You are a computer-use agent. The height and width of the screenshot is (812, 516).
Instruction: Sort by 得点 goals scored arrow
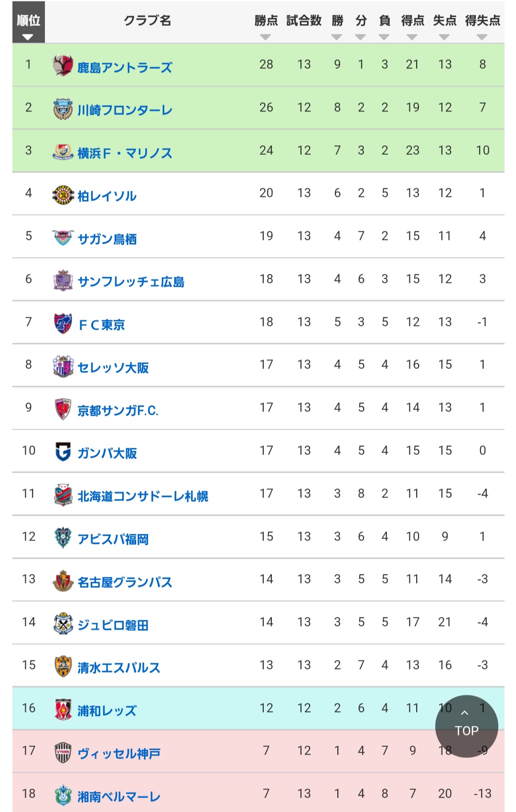coord(412,37)
